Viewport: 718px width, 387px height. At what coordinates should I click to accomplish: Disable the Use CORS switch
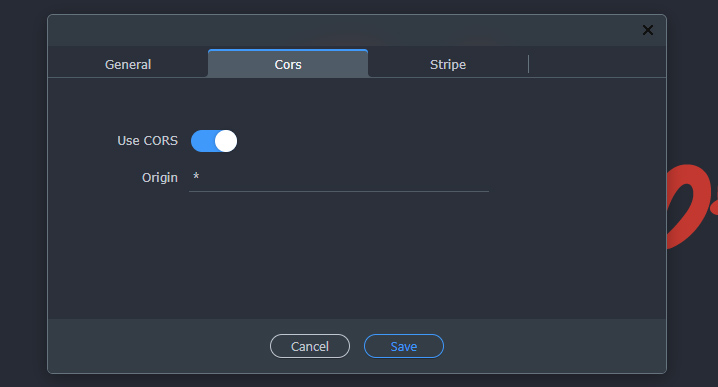click(x=214, y=141)
